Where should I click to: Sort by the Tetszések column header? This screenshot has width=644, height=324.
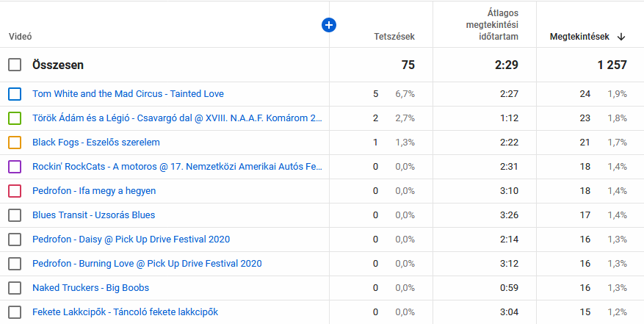coord(394,37)
